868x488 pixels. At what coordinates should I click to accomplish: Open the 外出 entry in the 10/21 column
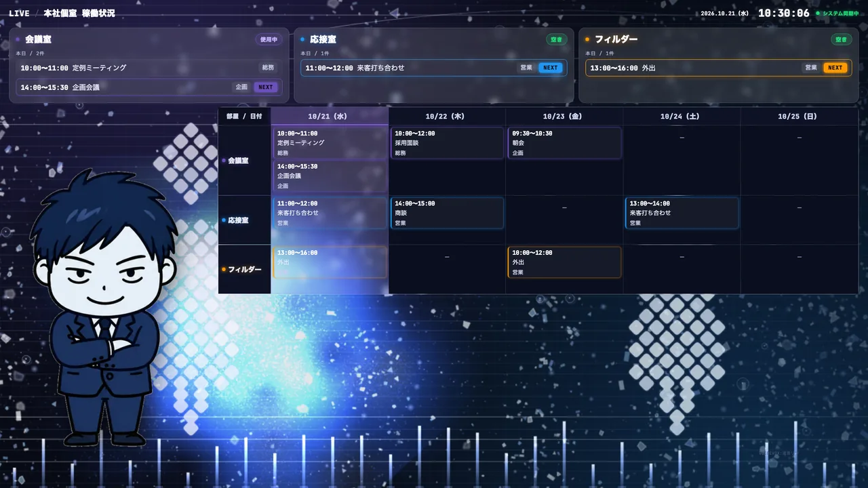pos(330,262)
